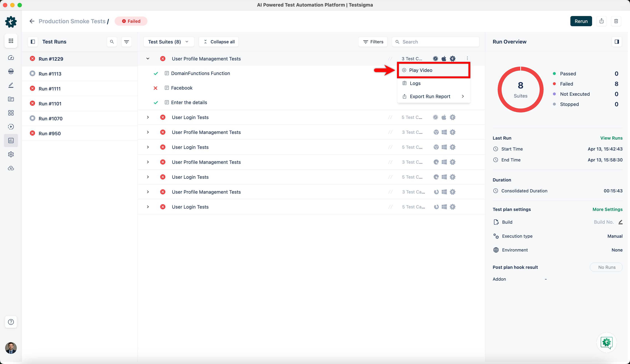Click the share icon next to Rerun

[x=601, y=21]
